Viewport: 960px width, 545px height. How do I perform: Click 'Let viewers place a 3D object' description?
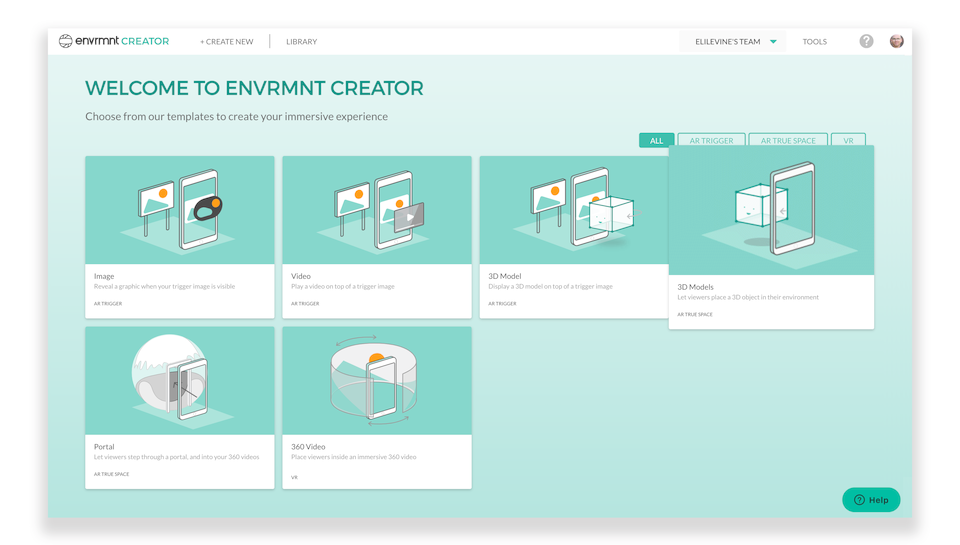click(748, 297)
